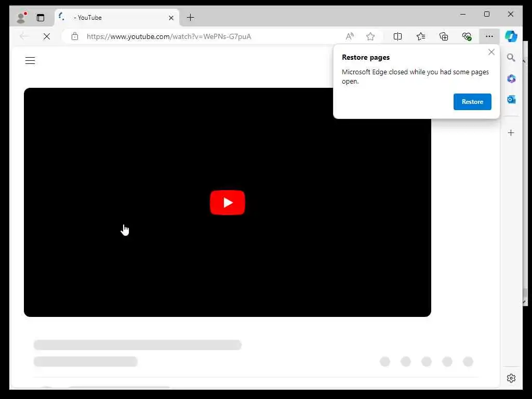Open a new tab with plus button
Image resolution: width=532 pixels, height=399 pixels.
[x=191, y=17]
